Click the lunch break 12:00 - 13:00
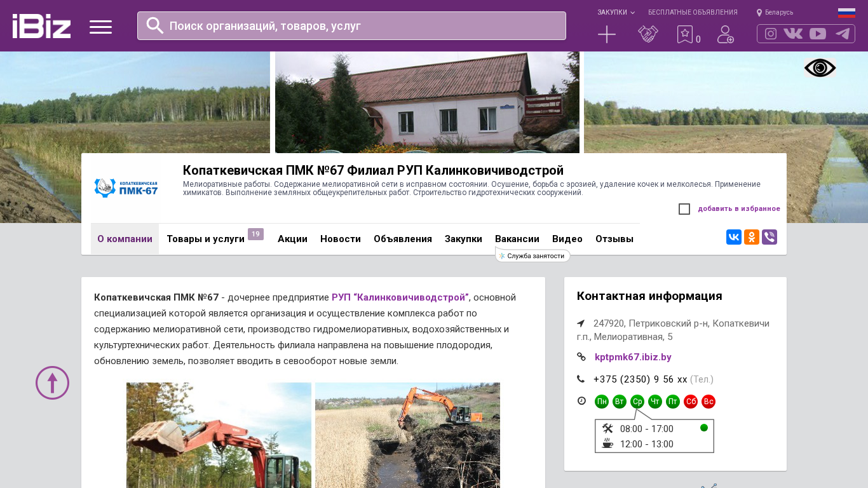 click(647, 444)
